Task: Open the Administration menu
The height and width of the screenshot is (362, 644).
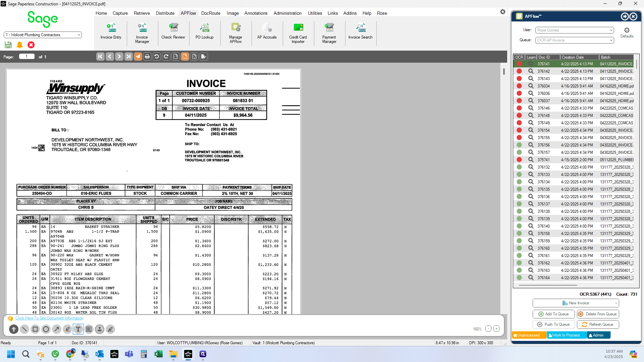Action: click(287, 13)
